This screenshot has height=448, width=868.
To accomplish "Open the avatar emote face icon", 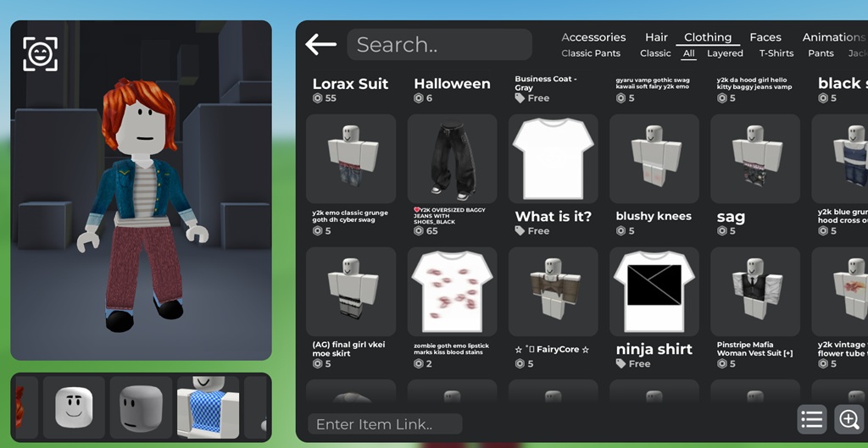I will pos(40,54).
